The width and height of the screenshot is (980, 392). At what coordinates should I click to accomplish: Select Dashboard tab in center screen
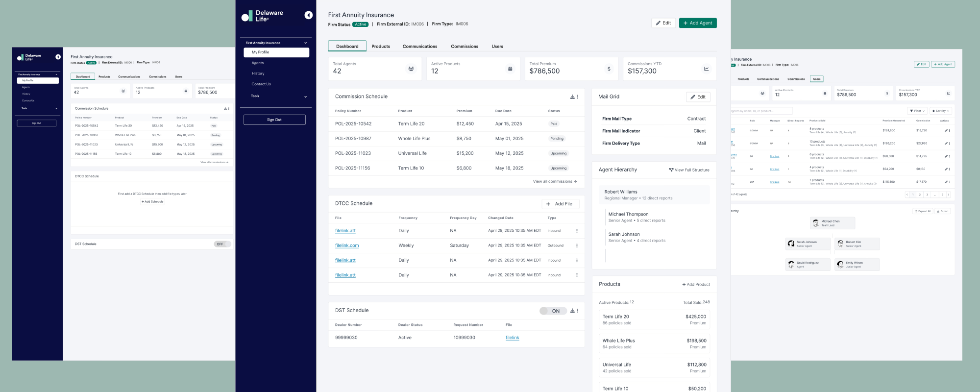[347, 46]
